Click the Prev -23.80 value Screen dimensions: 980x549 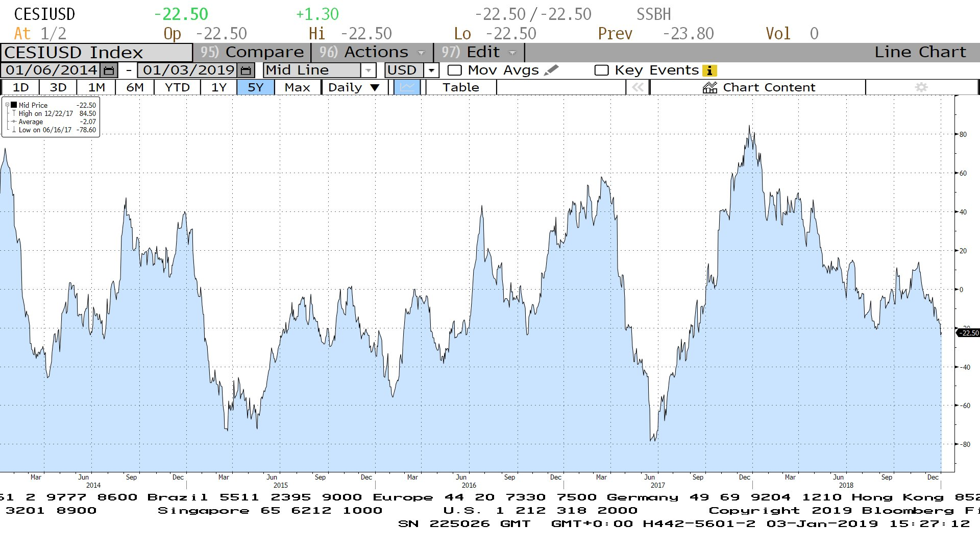[x=688, y=34]
